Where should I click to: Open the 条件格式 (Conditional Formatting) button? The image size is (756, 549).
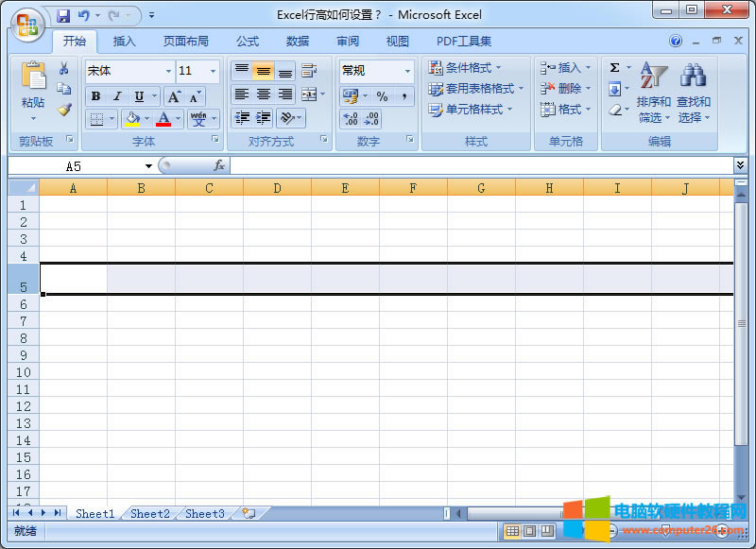tap(466, 66)
